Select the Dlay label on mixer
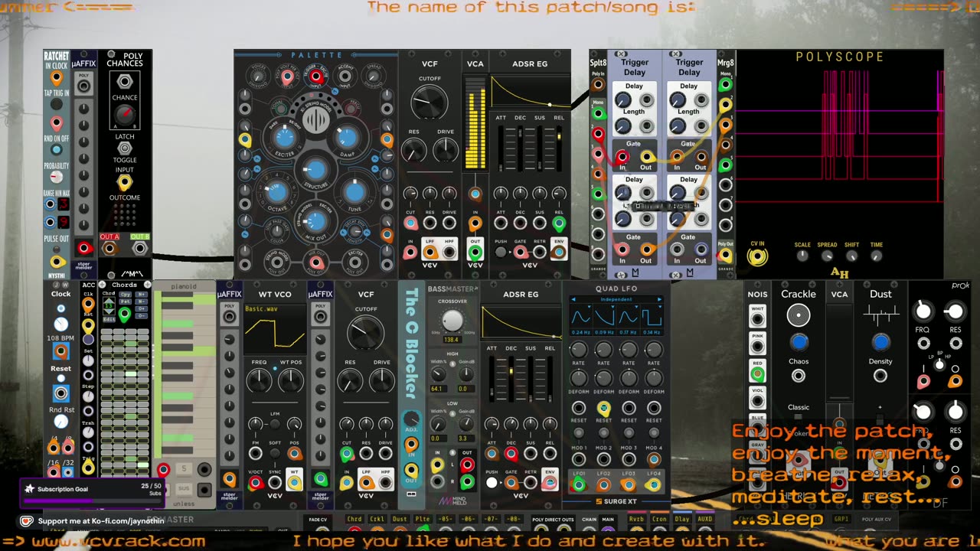 tap(683, 519)
